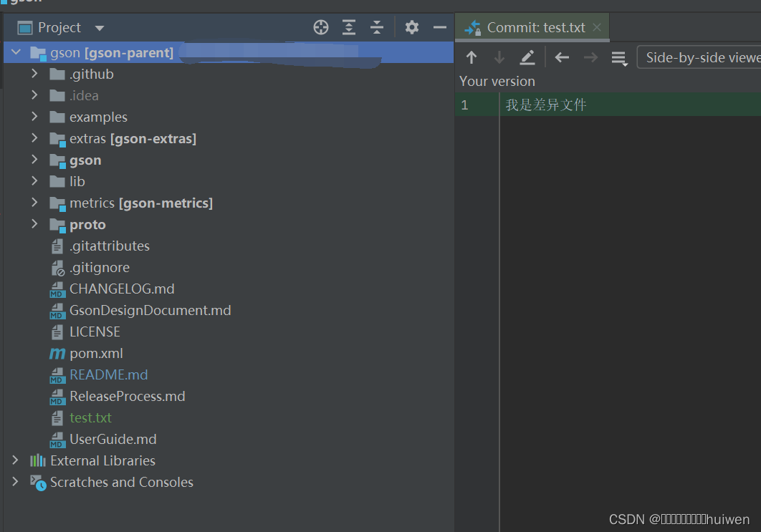Close the Commit: test.txt tab
The image size is (761, 532).
click(x=597, y=27)
